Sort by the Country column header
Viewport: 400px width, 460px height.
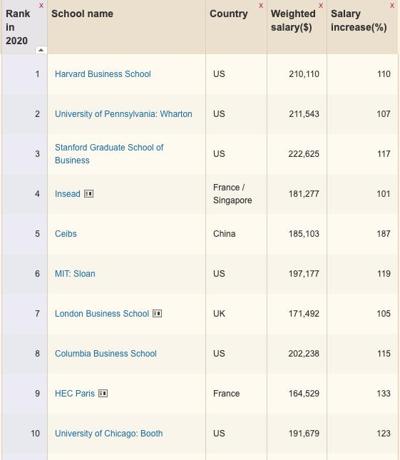tap(229, 14)
